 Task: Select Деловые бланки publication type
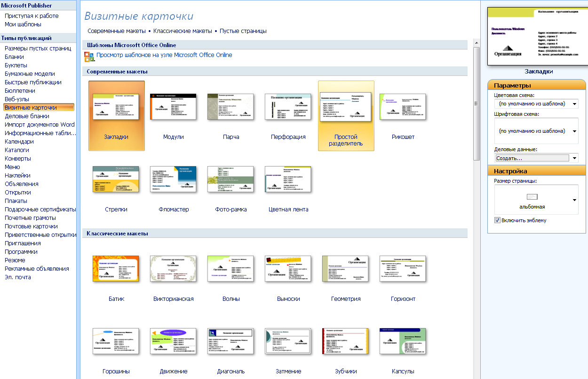click(x=27, y=116)
